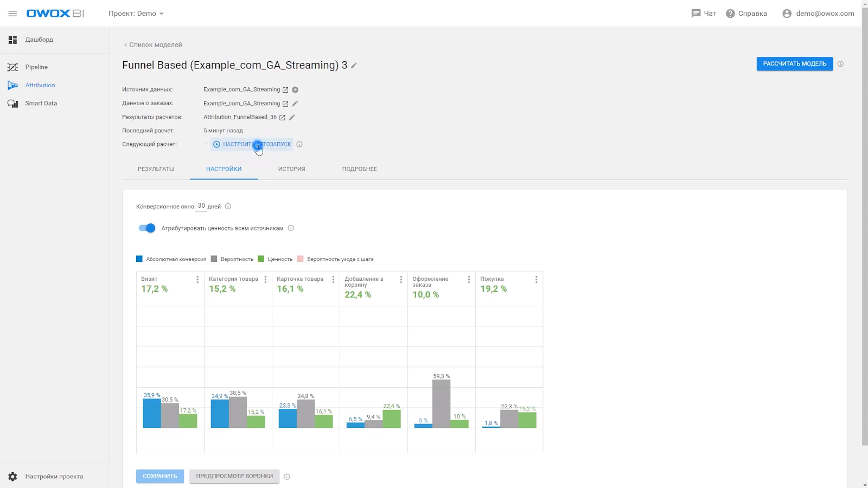The height and width of the screenshot is (488, 868).
Task: Open Настройки проекта gear in sidebar
Action: pyautogui.click(x=13, y=477)
